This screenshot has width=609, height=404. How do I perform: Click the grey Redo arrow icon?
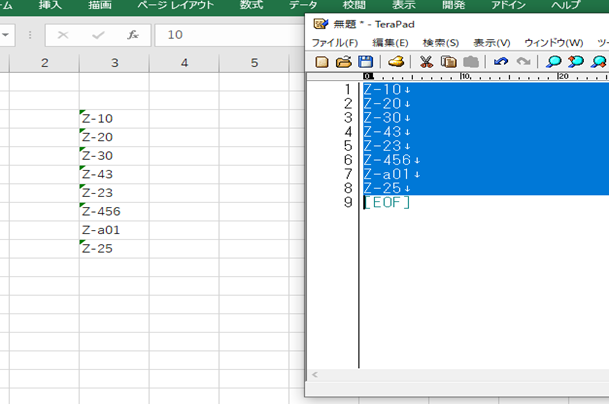click(x=523, y=62)
